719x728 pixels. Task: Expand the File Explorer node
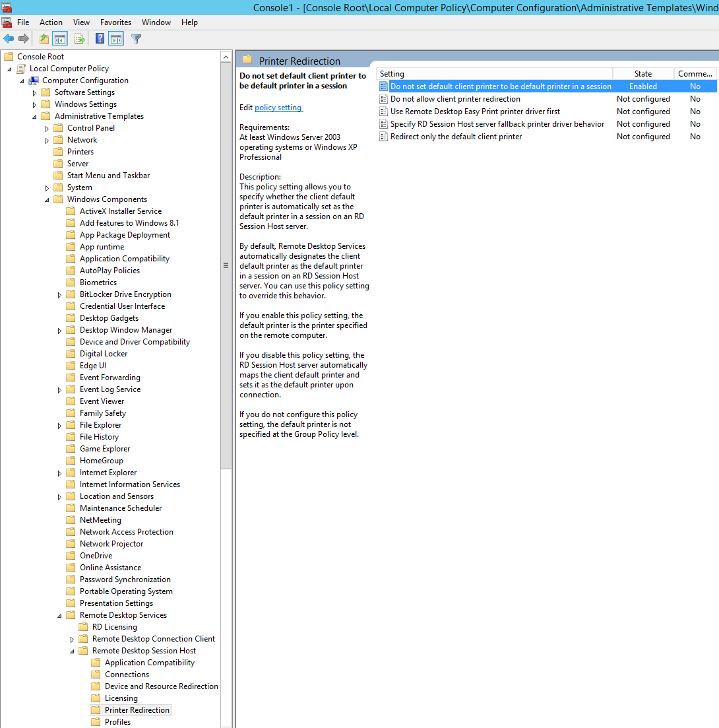(x=59, y=426)
